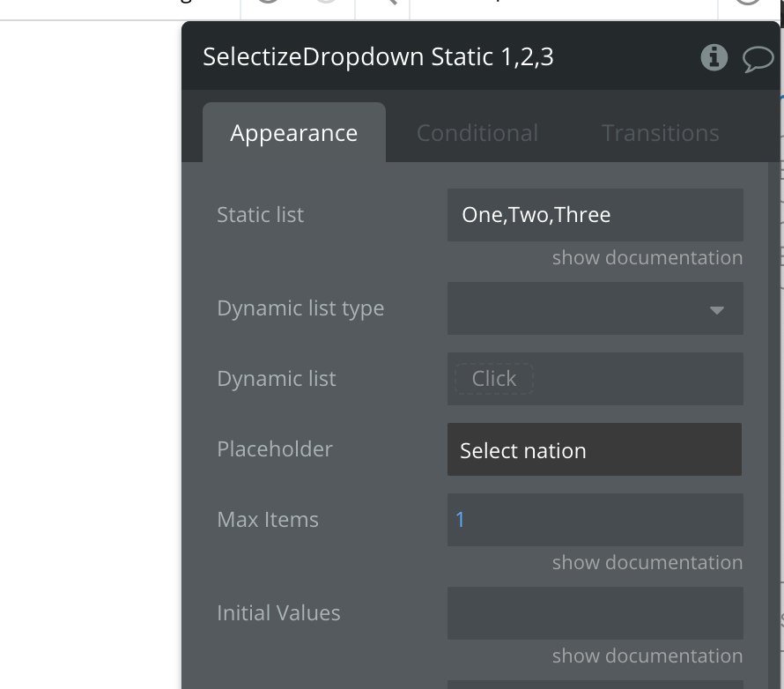Show documentation under Static list
784x689 pixels.
point(647,258)
